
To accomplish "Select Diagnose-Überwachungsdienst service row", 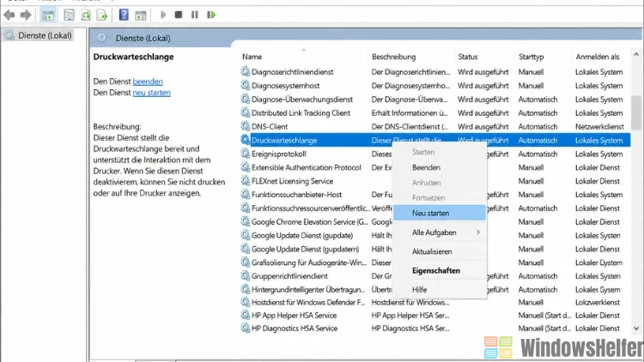I will click(x=435, y=100).
